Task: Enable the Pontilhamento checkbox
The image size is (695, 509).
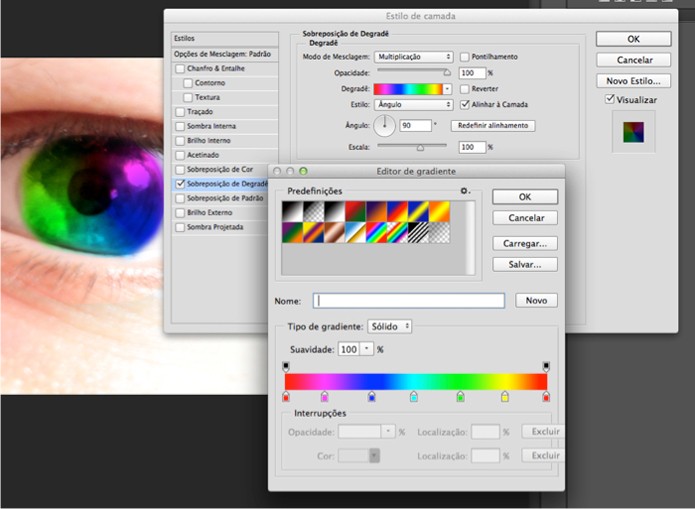Action: click(465, 57)
